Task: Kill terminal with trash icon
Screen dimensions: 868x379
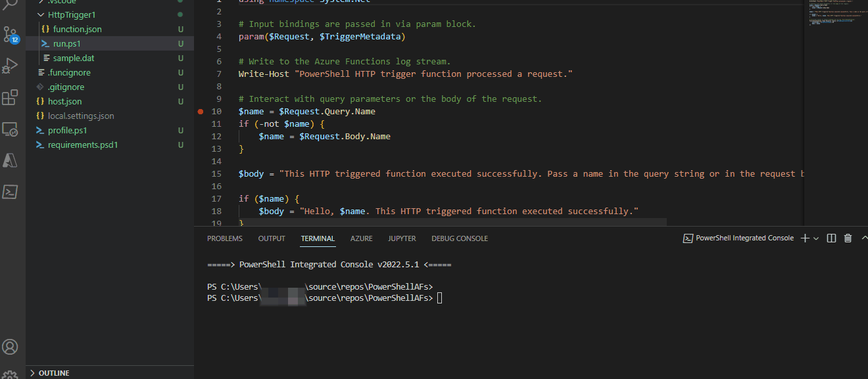Action: coord(848,238)
